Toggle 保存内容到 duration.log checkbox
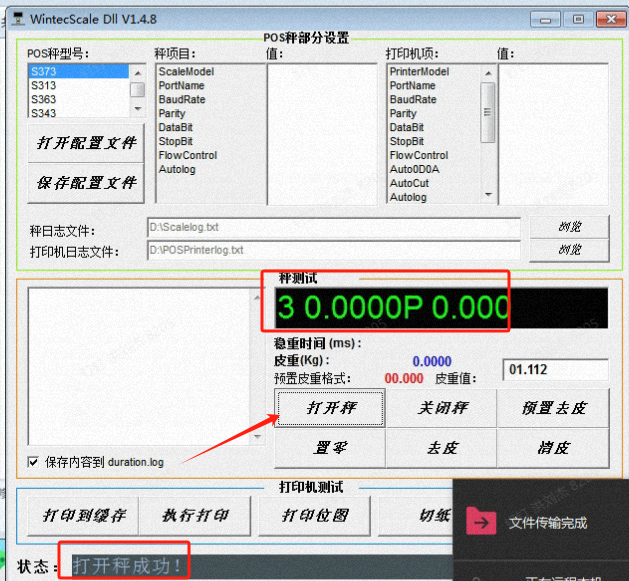629x581 pixels. point(34,462)
